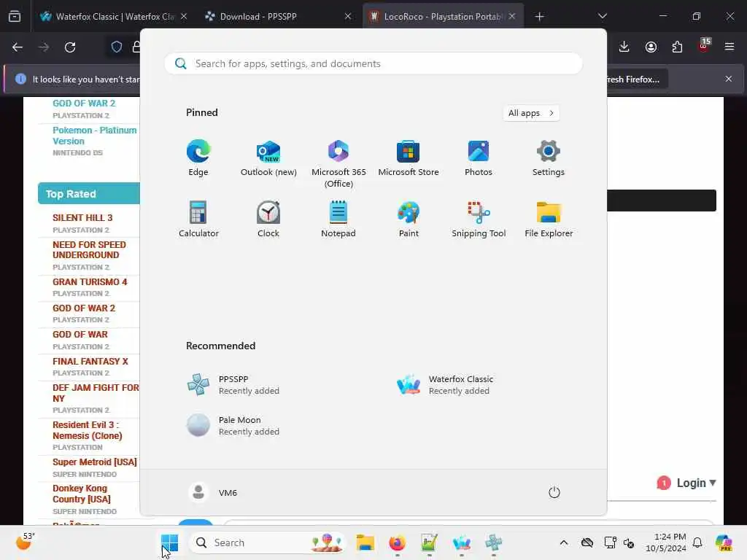The image size is (747, 560).
Task: Open File Explorer from the taskbar
Action: click(x=365, y=542)
